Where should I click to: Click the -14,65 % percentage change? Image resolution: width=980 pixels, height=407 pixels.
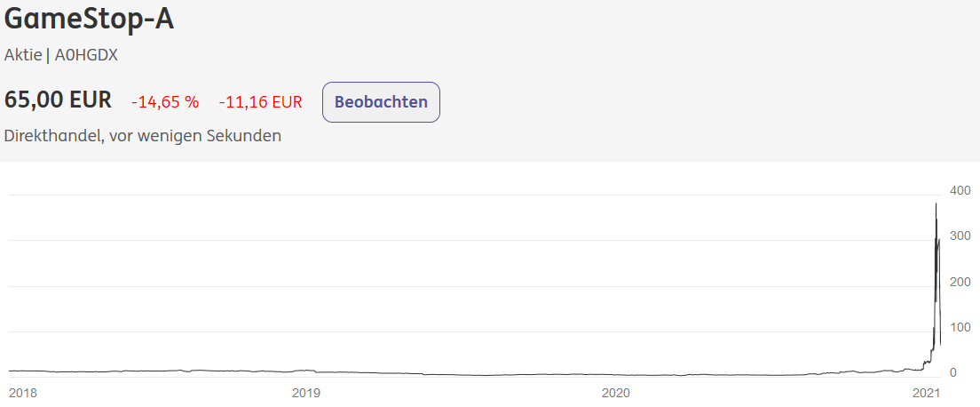point(165,102)
